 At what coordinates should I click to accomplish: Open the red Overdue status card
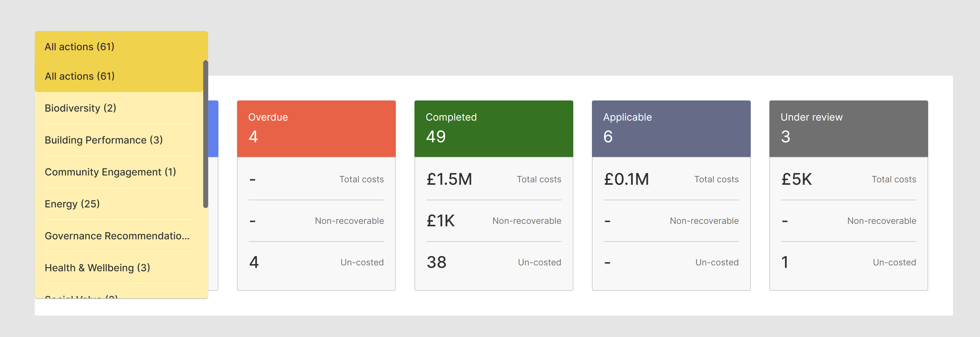click(x=316, y=128)
